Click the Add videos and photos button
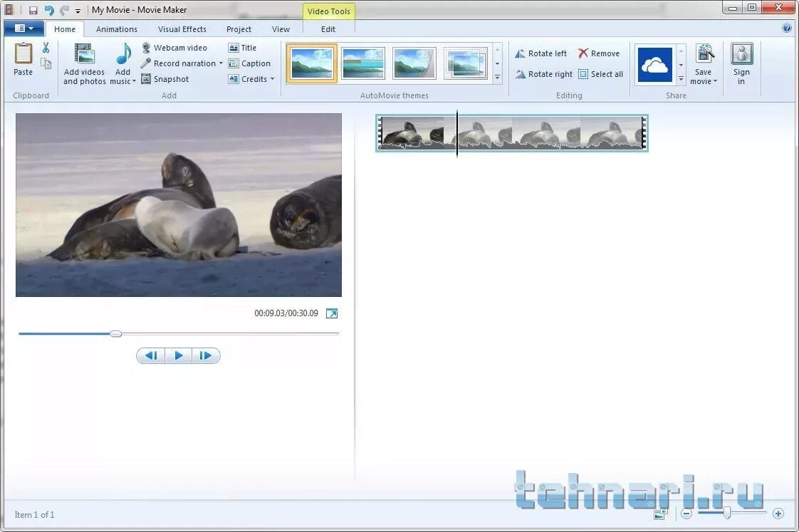799x532 pixels. coord(84,63)
